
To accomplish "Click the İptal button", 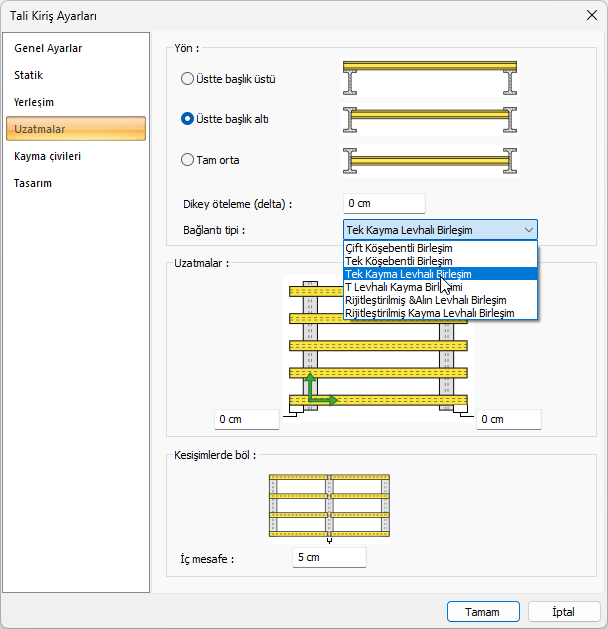I will 563,611.
